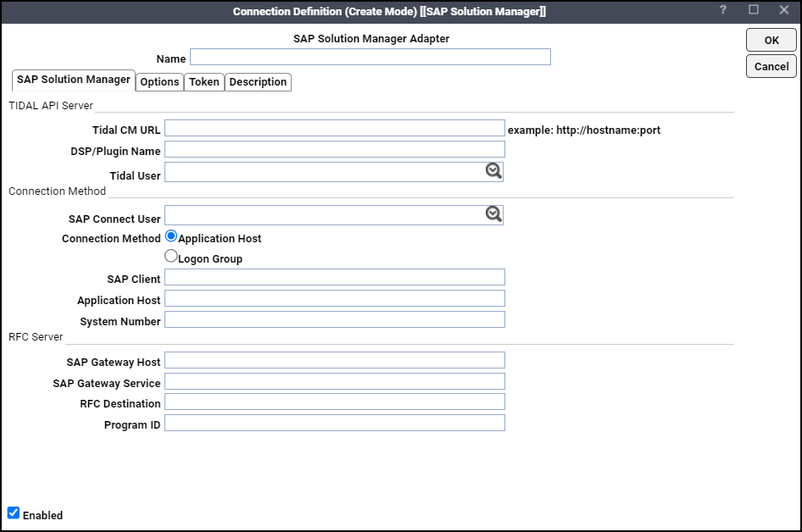Click the Program ID field
802x532 pixels.
point(335,423)
